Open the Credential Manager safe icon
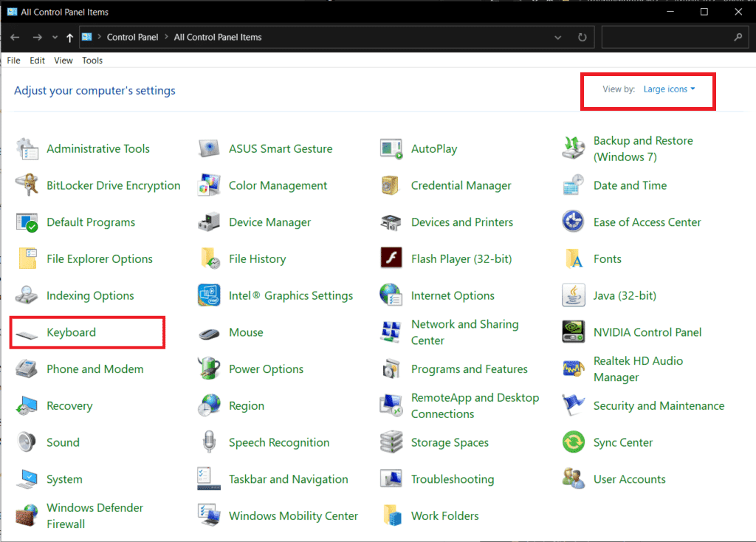This screenshot has width=756, height=542. (391, 185)
